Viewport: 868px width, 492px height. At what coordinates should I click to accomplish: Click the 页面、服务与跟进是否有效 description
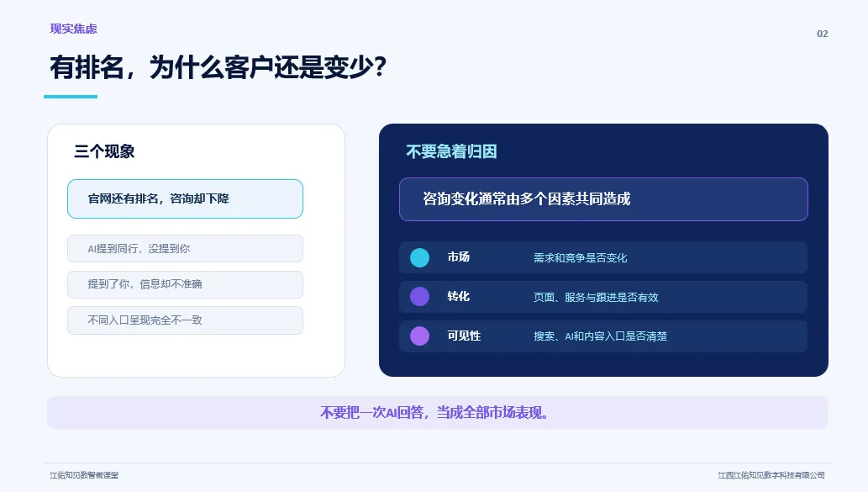596,297
